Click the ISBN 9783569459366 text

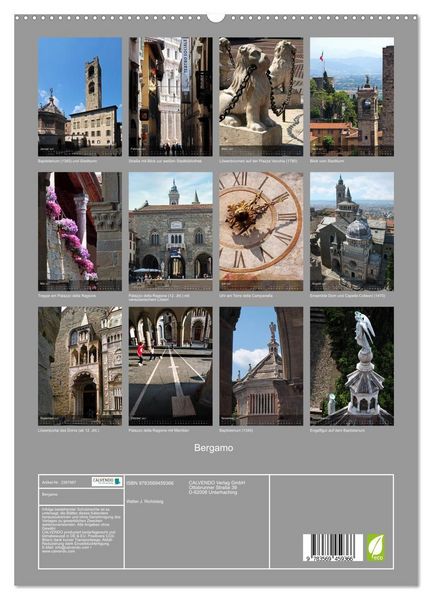click(150, 483)
